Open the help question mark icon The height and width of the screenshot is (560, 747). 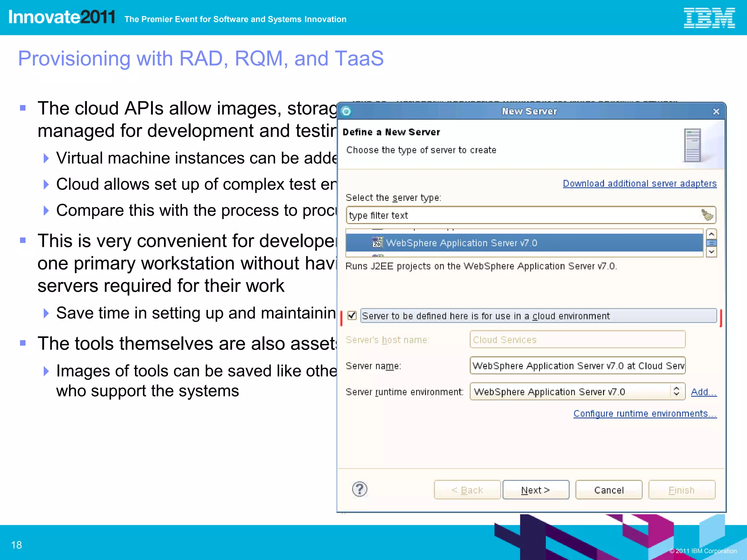tap(360, 489)
